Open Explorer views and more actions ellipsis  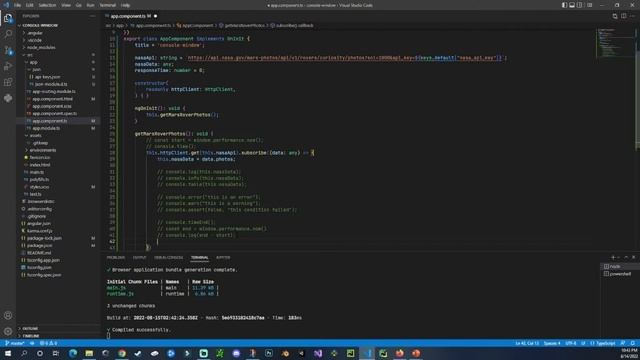pyautogui.click(x=93, y=16)
